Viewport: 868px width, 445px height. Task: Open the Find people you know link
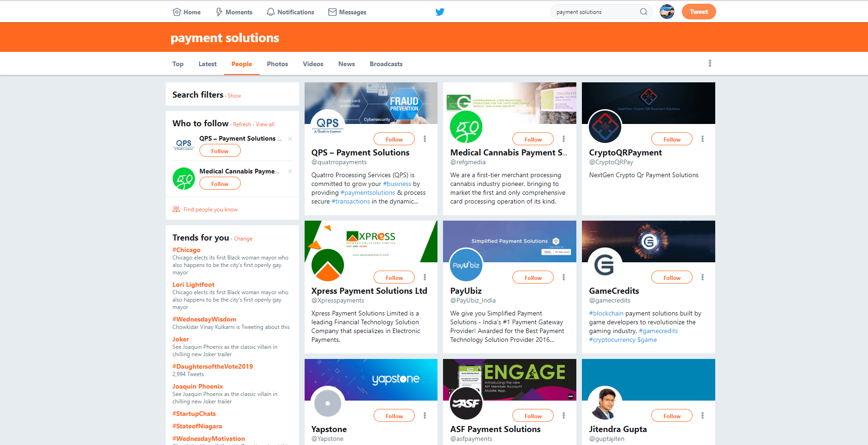(x=211, y=210)
